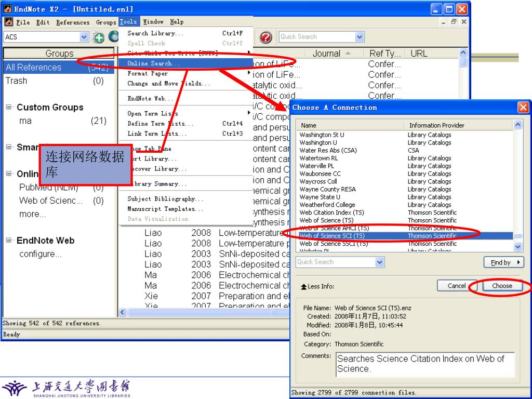
Task: Open the main toolbar Quick Search dropdown
Action: (360, 37)
